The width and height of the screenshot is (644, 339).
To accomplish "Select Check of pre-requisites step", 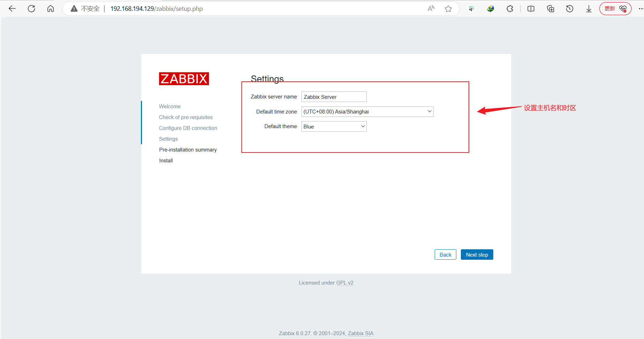I will pos(186,117).
